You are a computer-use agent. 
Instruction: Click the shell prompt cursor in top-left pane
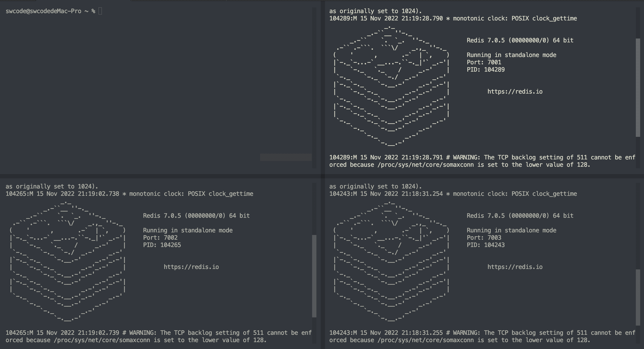[x=100, y=11]
